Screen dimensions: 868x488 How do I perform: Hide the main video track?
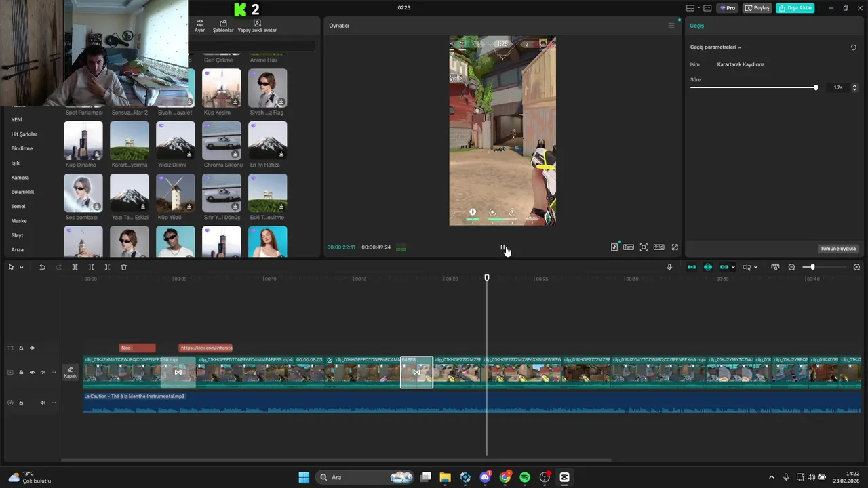click(x=32, y=372)
